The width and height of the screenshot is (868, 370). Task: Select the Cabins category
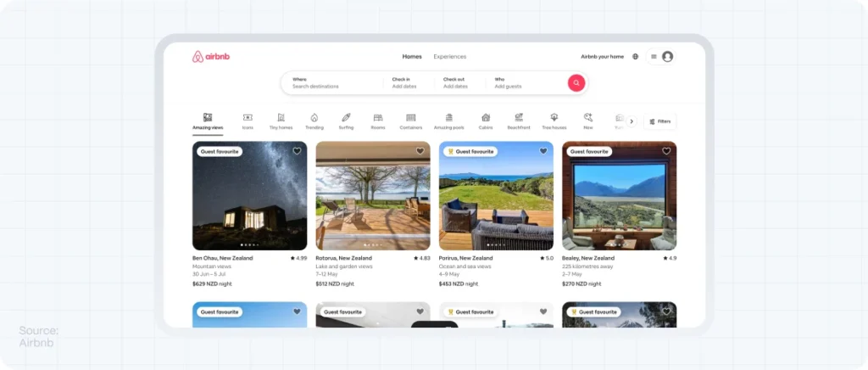click(486, 122)
